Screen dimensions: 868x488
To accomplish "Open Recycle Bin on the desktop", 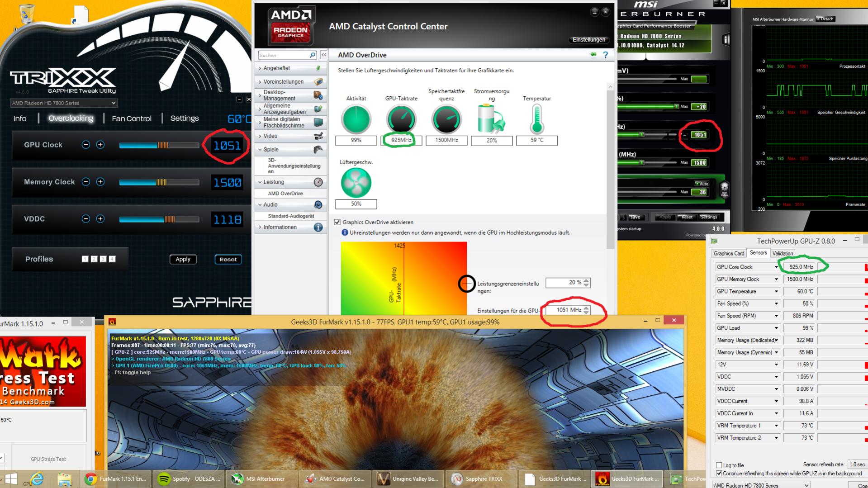I will [26, 14].
